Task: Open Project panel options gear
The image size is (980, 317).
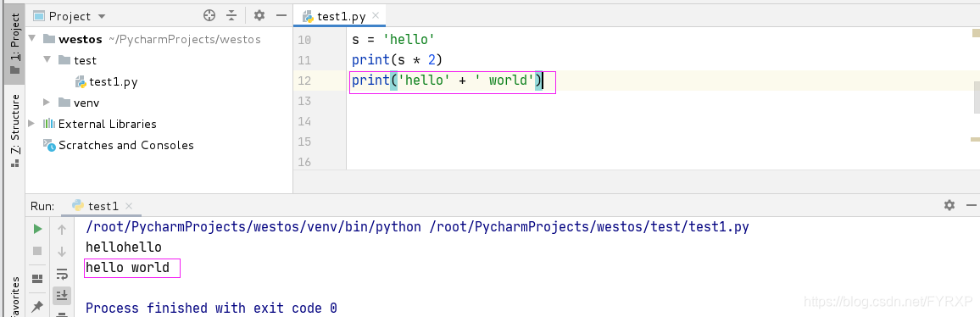Action: [x=259, y=15]
